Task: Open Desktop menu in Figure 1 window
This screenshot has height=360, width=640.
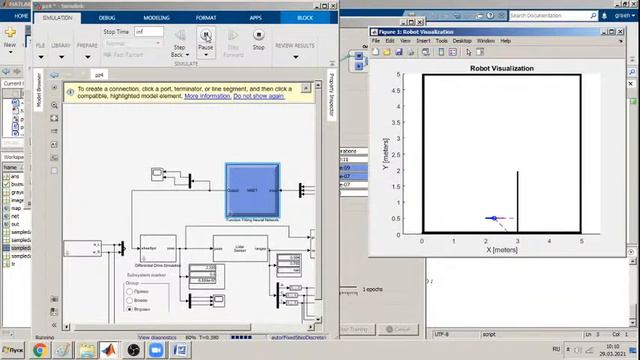Action: point(462,41)
